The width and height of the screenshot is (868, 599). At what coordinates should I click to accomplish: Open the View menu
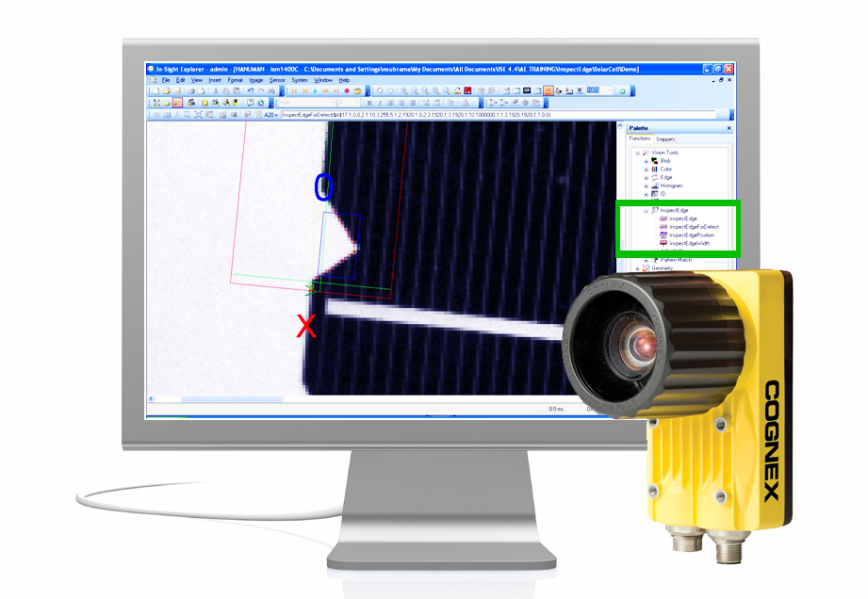197,80
